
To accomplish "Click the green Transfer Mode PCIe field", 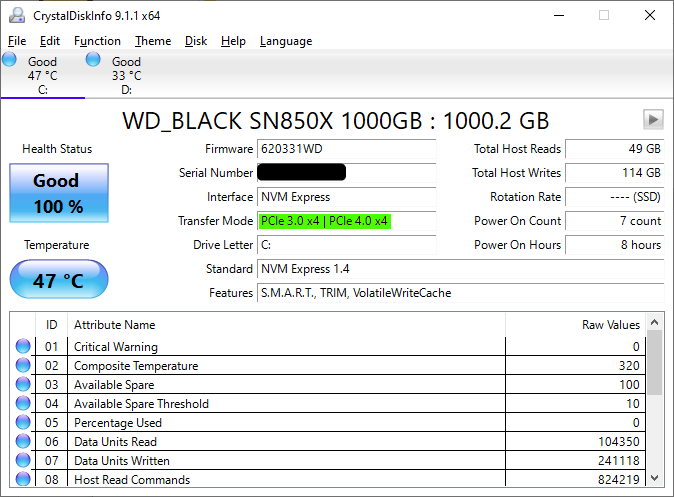I will (346, 221).
